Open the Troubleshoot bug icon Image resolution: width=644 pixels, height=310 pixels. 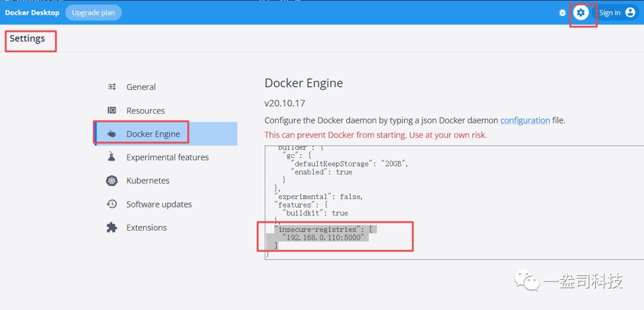(x=562, y=13)
